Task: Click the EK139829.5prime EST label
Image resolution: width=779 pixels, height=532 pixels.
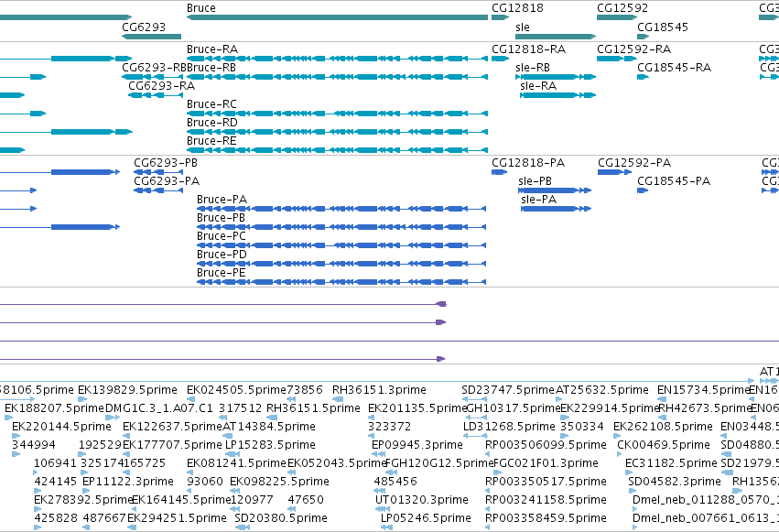Action: [127, 390]
